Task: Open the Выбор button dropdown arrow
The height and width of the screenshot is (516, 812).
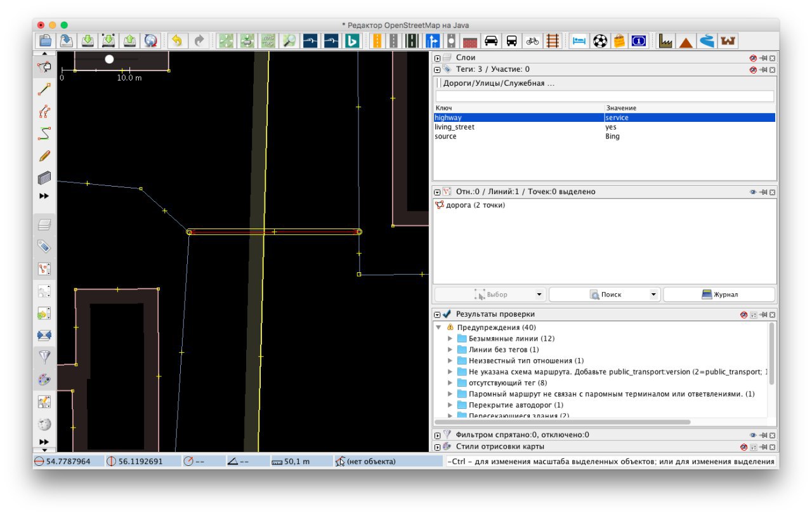Action: click(539, 294)
